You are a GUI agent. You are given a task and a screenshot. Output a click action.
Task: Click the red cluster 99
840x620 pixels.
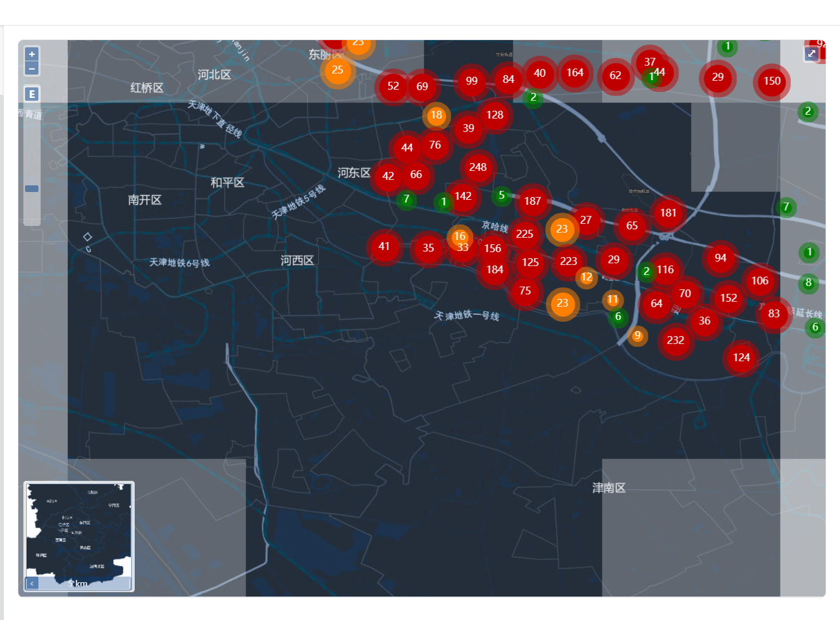pyautogui.click(x=471, y=81)
